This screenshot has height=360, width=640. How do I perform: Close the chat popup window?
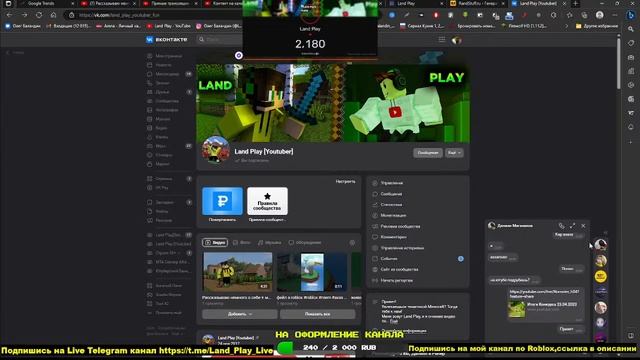[583, 226]
